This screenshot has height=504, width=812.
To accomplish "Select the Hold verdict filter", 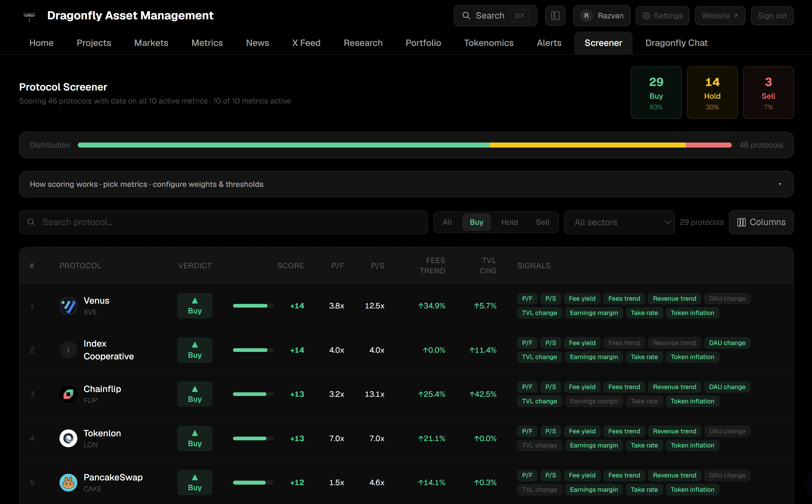I will (x=509, y=222).
